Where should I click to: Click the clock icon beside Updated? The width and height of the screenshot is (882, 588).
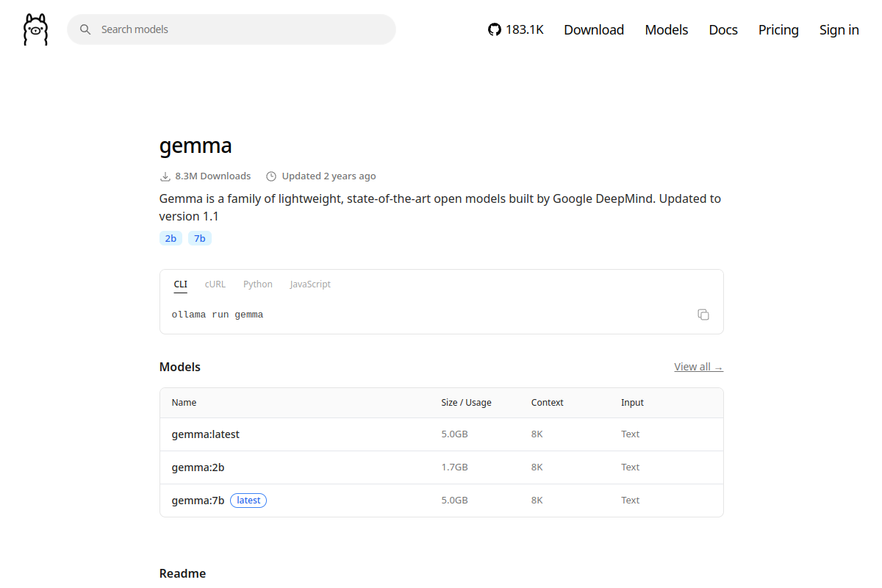click(271, 176)
